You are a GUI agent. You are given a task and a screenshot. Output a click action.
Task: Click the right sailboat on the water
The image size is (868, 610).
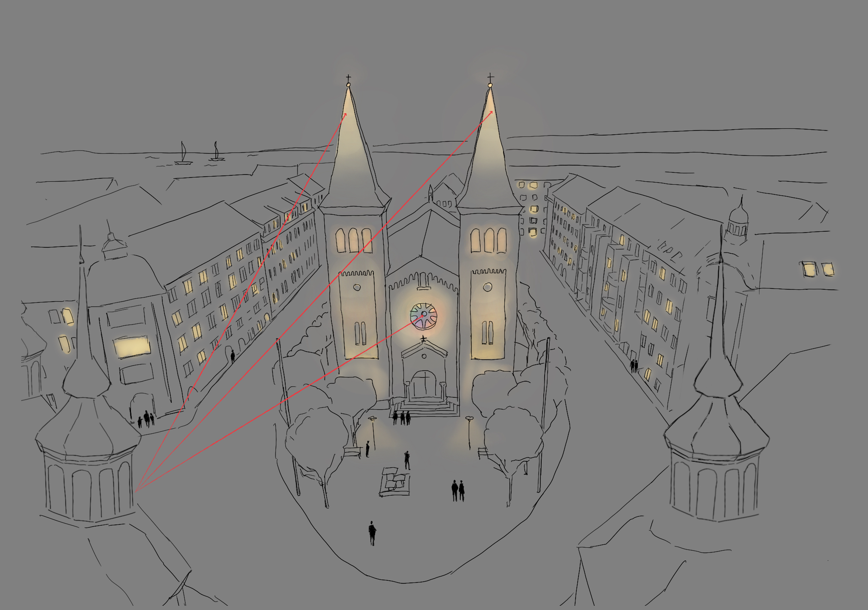[216, 152]
